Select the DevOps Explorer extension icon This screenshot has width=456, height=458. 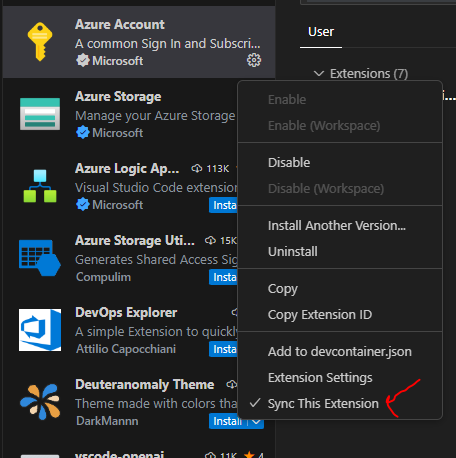click(x=40, y=330)
